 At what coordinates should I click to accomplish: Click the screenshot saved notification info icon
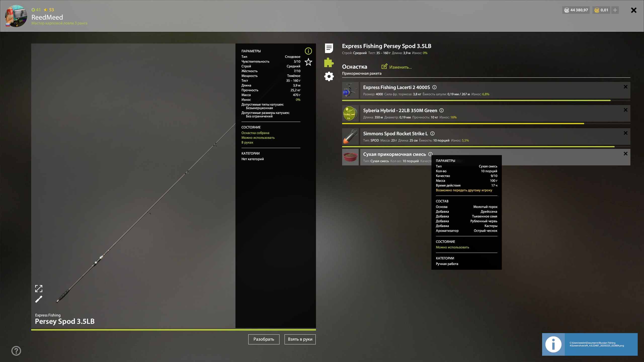coord(553,344)
